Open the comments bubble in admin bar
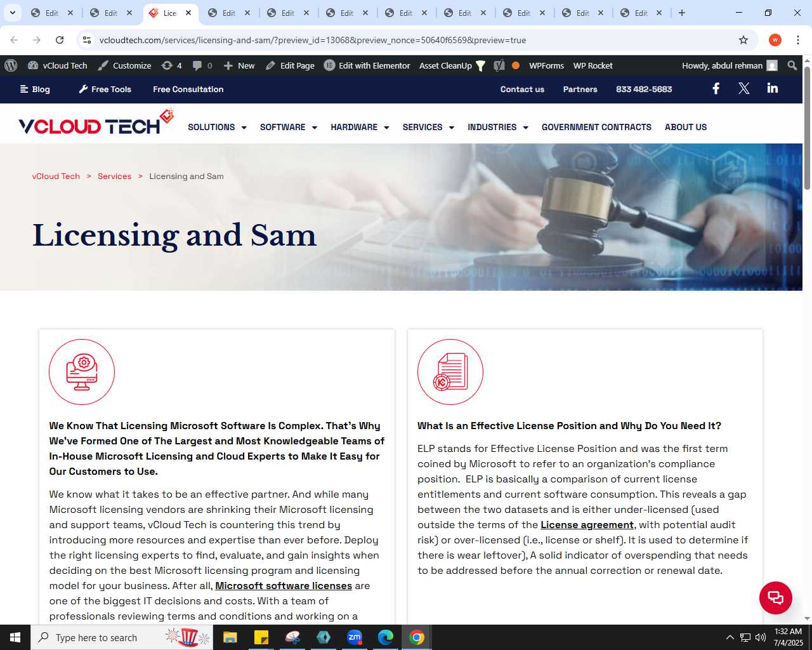The width and height of the screenshot is (812, 650). click(x=202, y=65)
